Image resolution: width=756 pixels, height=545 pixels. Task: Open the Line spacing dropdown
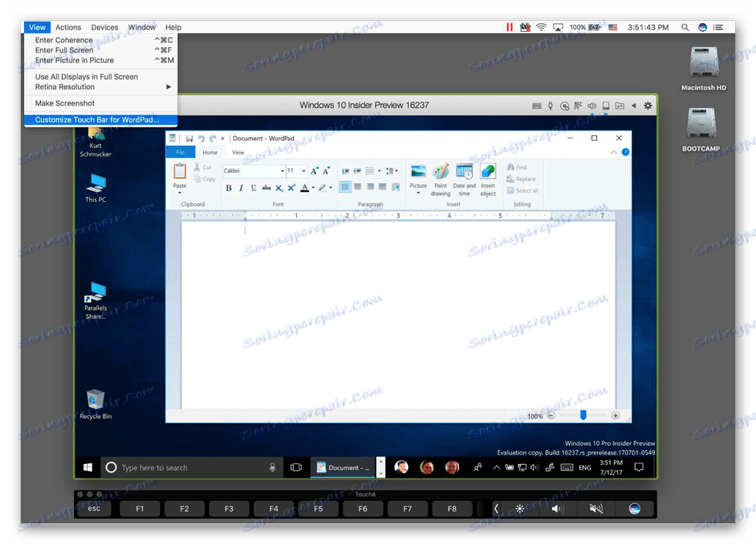[x=392, y=171]
